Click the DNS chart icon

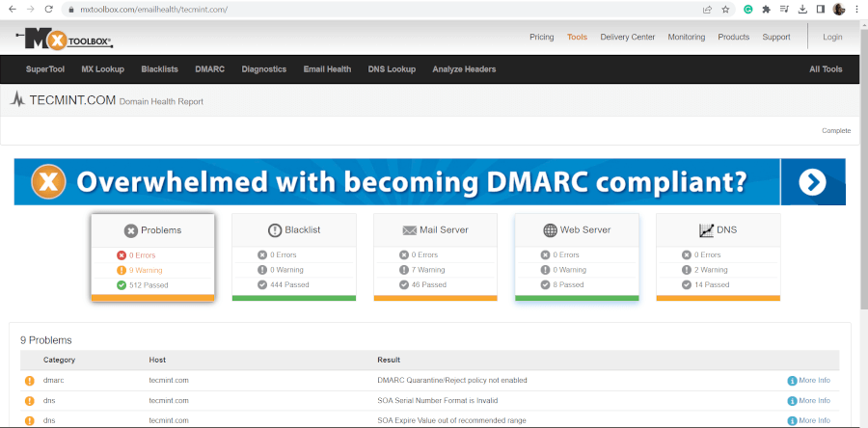[x=706, y=230]
